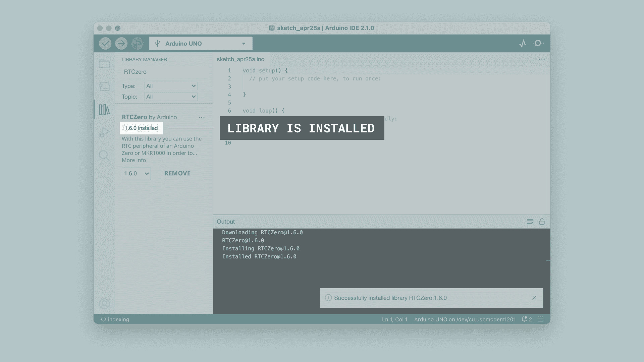Screen dimensions: 644x362
Task: Click the RTCzero library search field
Action: 164,72
